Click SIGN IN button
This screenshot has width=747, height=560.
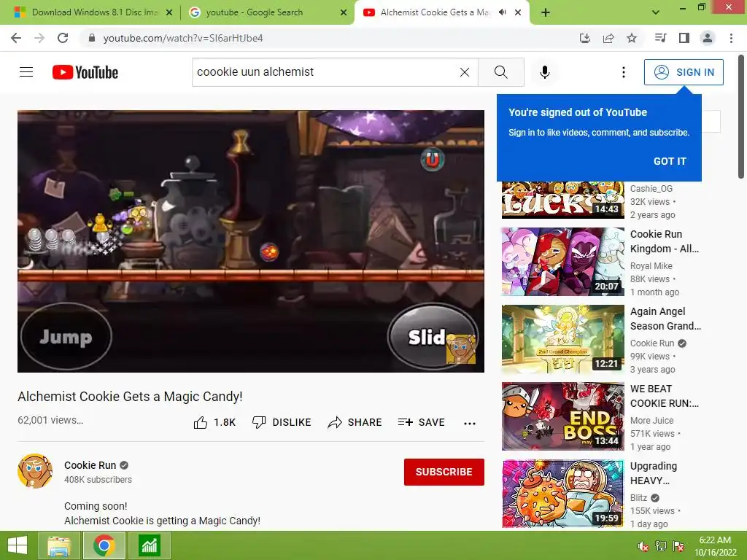[684, 72]
